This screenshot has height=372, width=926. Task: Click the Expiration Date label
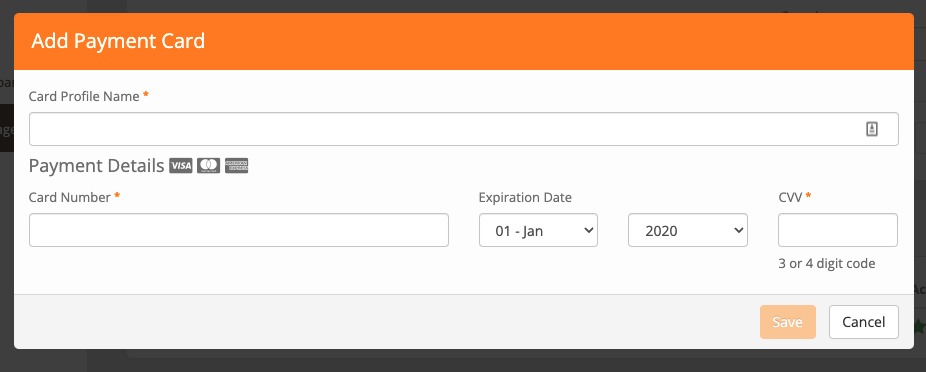[x=525, y=197]
